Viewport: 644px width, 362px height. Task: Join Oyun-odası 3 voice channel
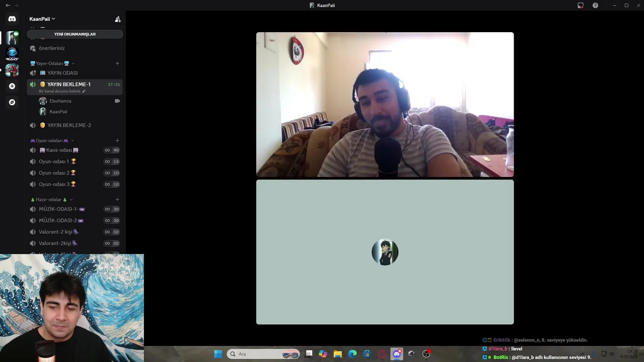[75, 184]
